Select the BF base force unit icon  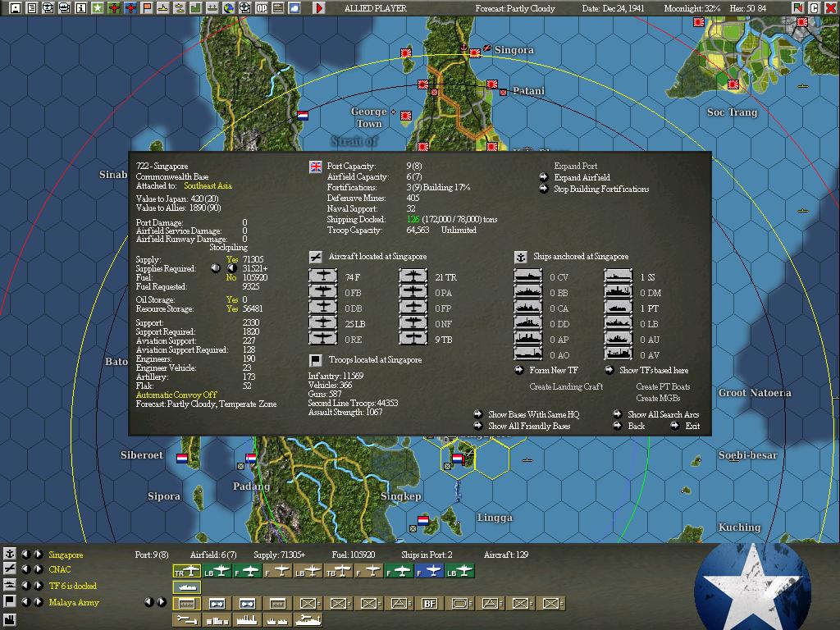[430, 603]
